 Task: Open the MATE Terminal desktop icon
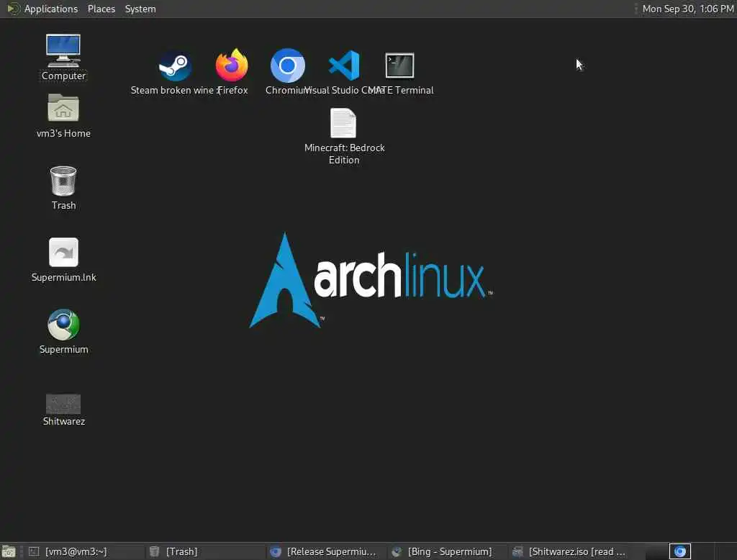pos(400,66)
